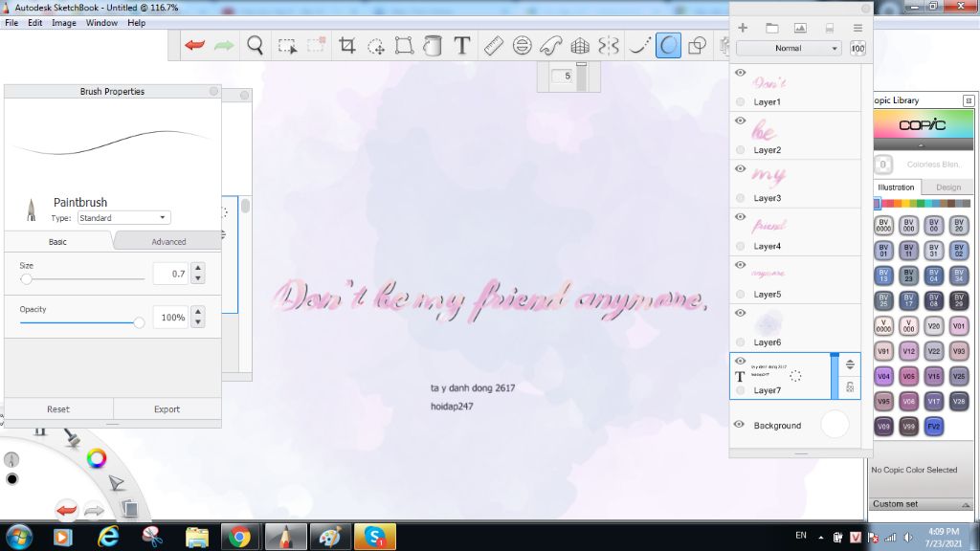Hide Layer7 using its eye icon

point(740,361)
